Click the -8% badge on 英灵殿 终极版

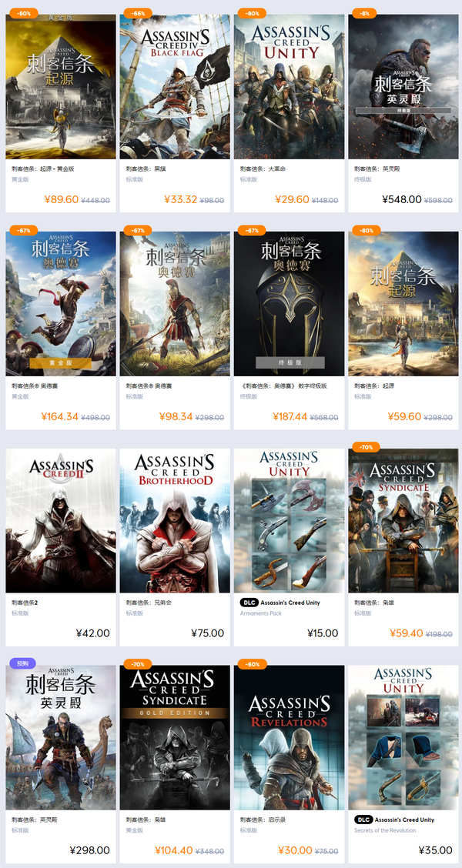coord(365,13)
